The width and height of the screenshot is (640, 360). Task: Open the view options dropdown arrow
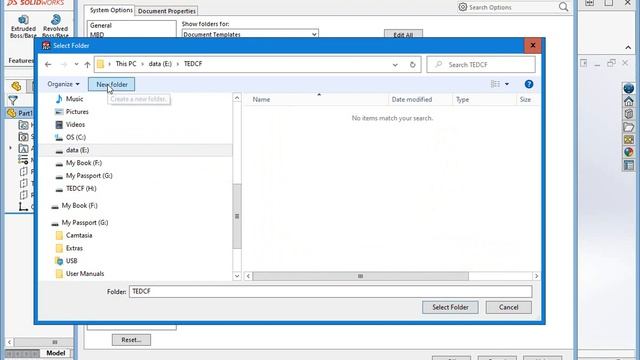(x=507, y=84)
